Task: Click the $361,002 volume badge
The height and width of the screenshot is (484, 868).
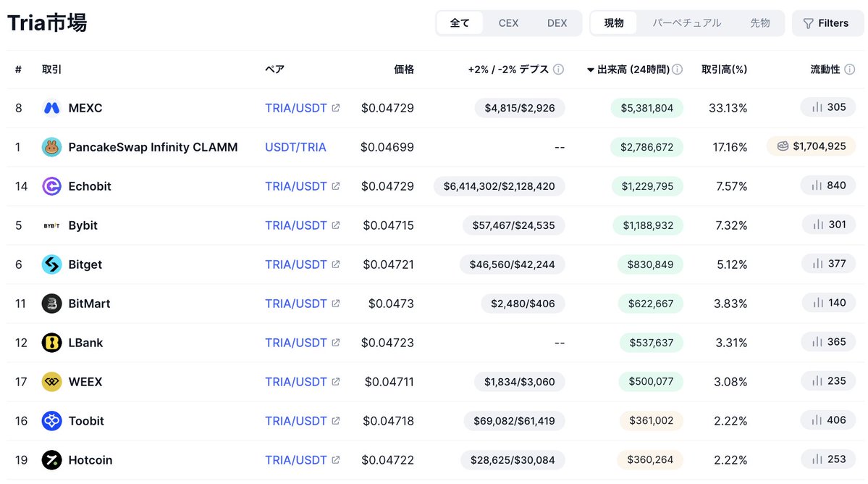Action: 651,421
